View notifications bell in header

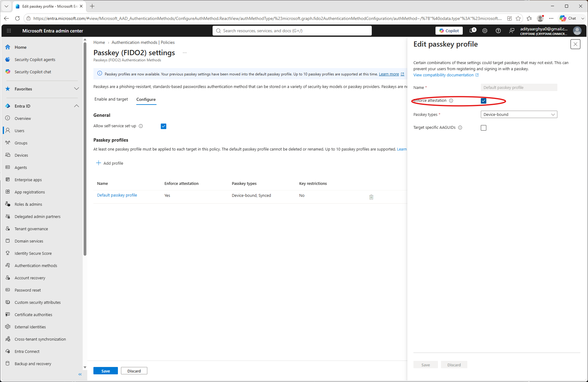tap(473, 31)
